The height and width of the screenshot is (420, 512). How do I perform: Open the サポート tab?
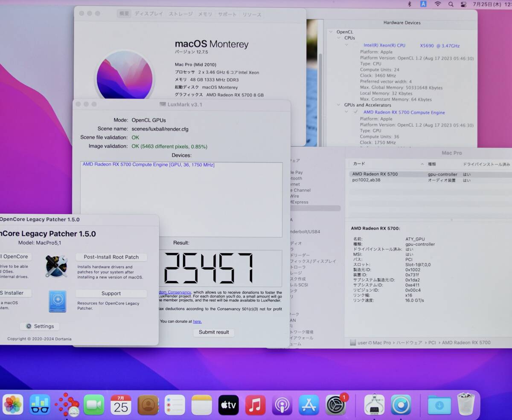click(x=227, y=14)
